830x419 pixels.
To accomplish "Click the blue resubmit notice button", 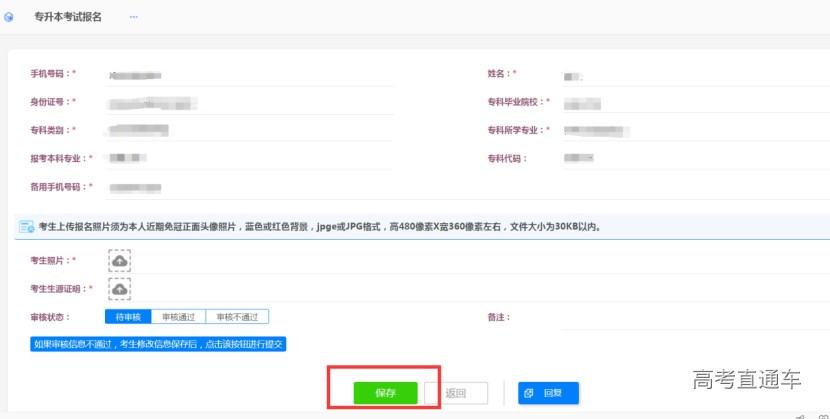I will click(x=158, y=344).
